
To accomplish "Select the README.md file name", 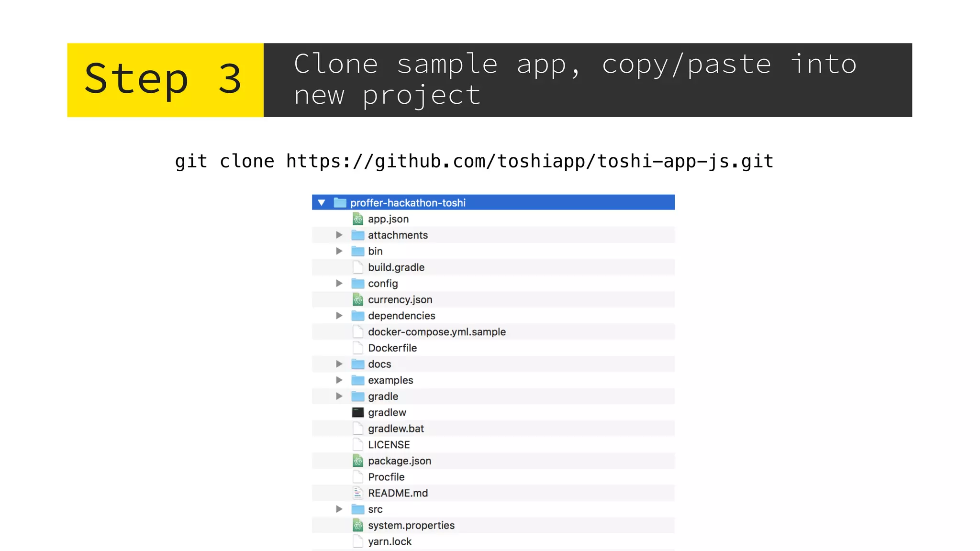I will (x=398, y=493).
